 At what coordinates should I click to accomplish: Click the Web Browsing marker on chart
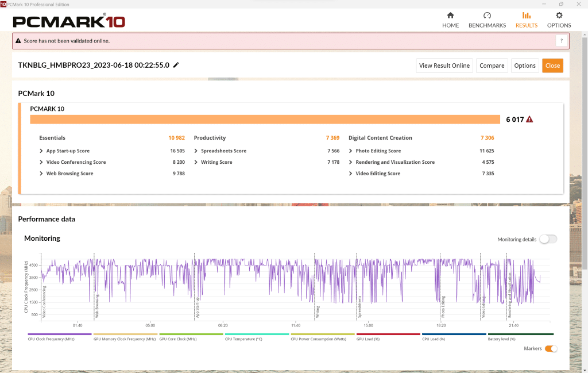pyautogui.click(x=96, y=306)
